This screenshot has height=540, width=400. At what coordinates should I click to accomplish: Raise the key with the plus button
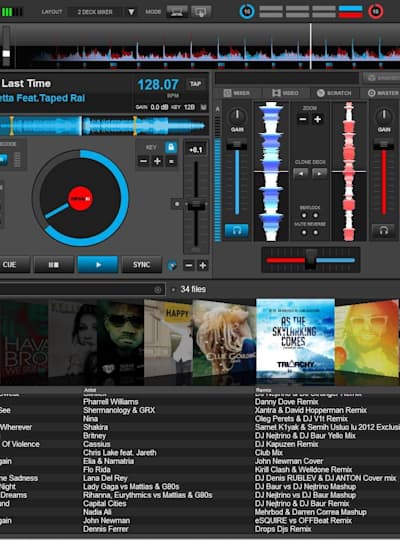157,161
